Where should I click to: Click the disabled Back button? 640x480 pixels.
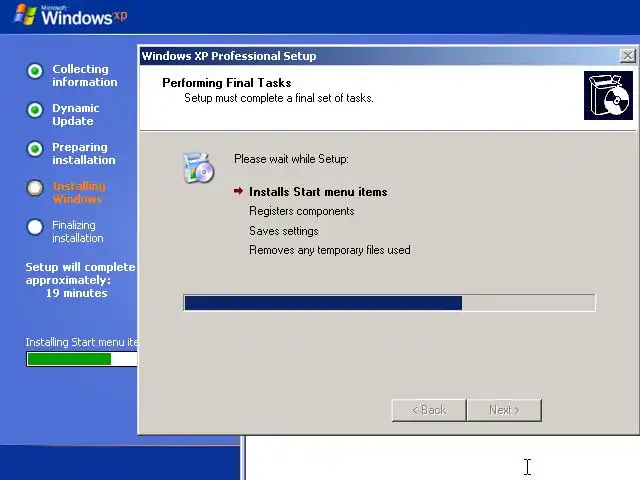point(429,410)
